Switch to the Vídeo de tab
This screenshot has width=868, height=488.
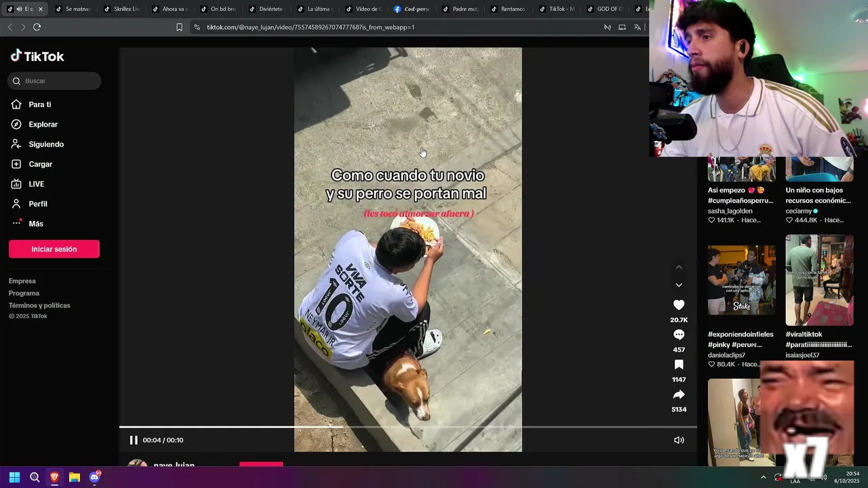pos(364,9)
